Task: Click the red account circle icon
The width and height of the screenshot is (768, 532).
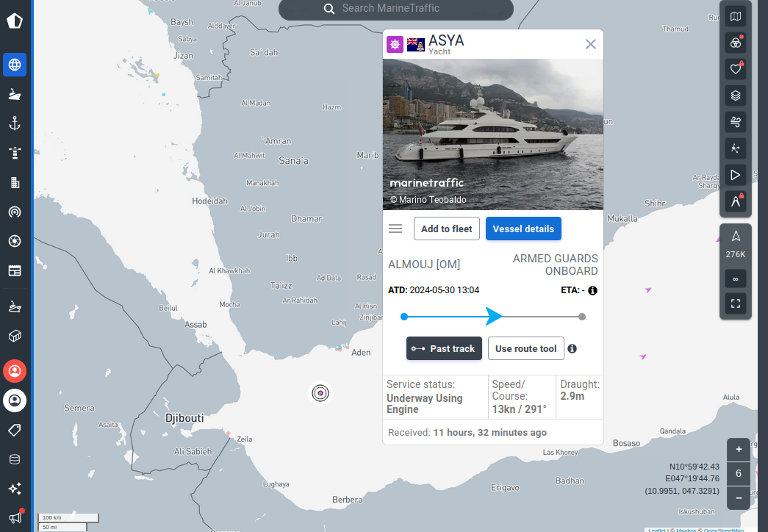Action: pos(15,371)
